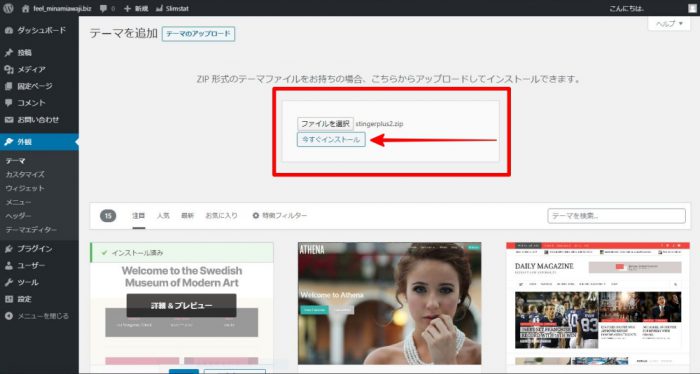Click the plus 新規 new content button
This screenshot has height=374, width=700.
pyautogui.click(x=136, y=8)
